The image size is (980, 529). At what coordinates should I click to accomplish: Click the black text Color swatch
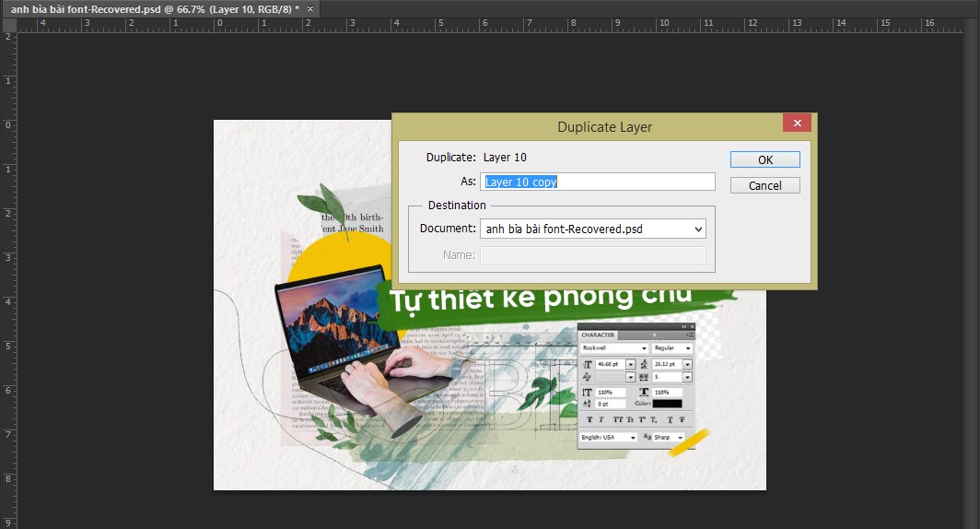[668, 404]
